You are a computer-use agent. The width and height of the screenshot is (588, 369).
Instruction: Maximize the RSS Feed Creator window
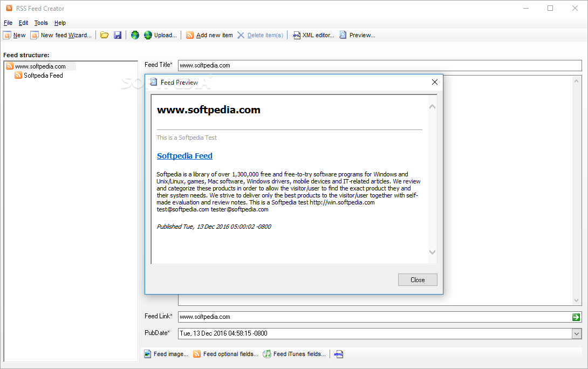pos(550,8)
